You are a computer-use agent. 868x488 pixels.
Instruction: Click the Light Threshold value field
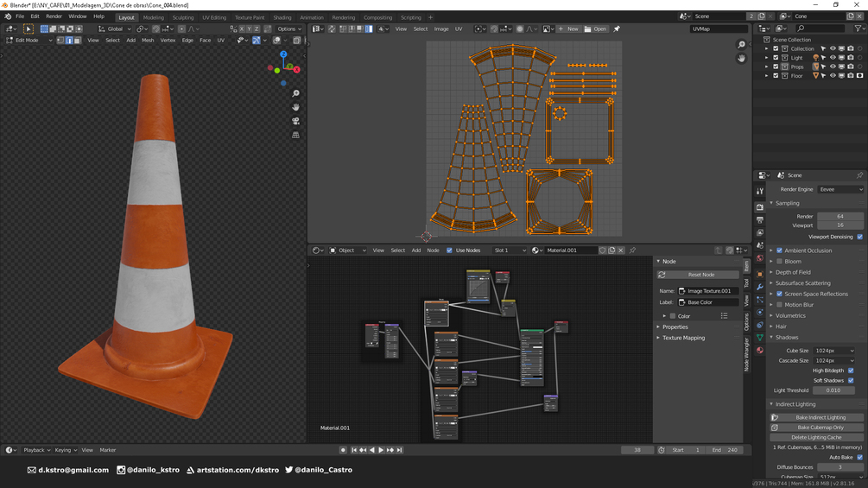point(833,390)
